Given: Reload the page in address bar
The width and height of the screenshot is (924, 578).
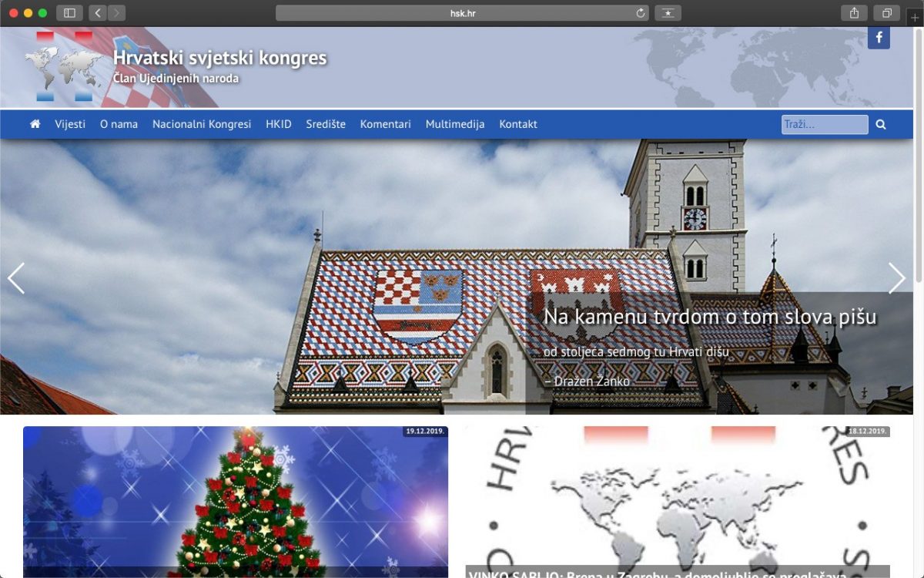Looking at the screenshot, I should [640, 13].
